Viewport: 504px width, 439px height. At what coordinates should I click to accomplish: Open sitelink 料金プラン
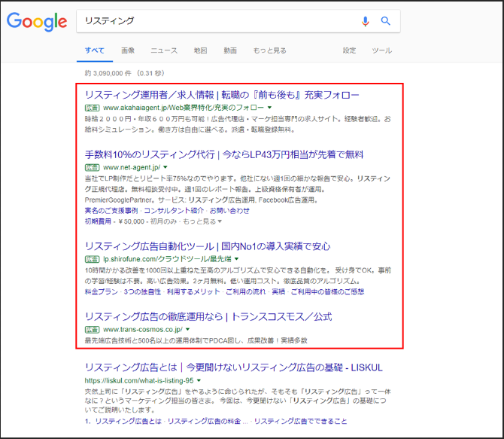click(102, 292)
